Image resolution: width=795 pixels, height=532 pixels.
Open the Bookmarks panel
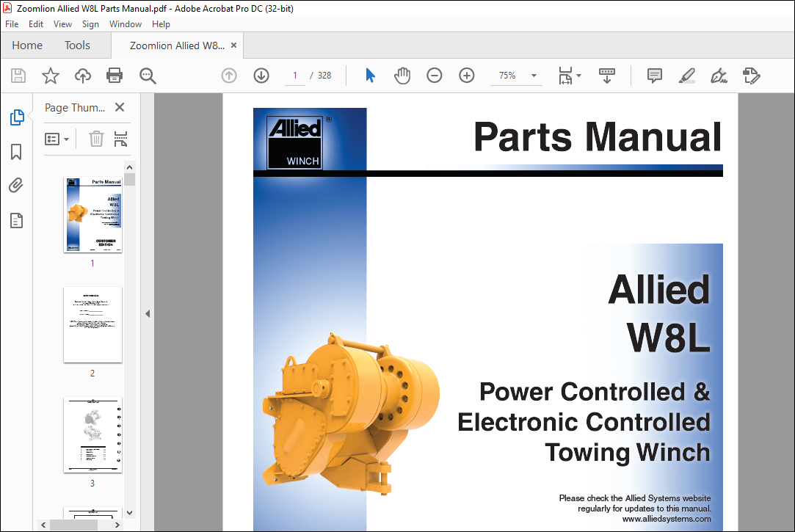[x=16, y=152]
